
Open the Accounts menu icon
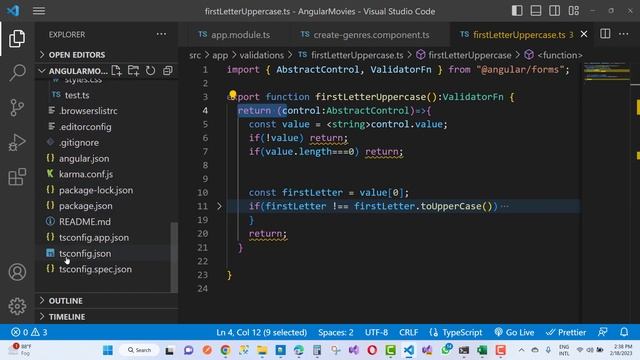coord(17,272)
